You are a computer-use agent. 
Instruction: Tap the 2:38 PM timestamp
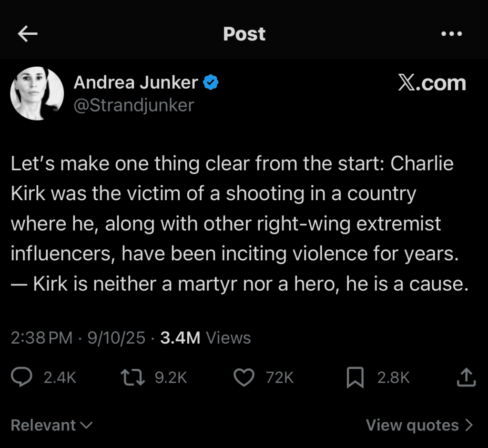[x=41, y=338]
